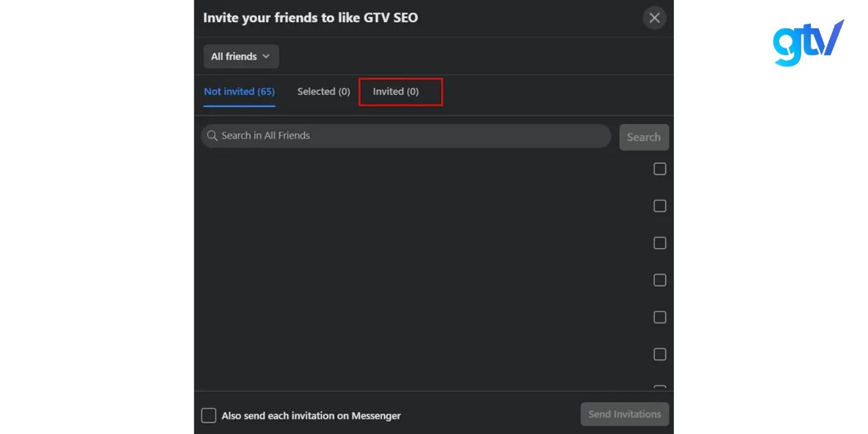
Task: Switch to the Selected (0) tab
Action: pos(323,92)
